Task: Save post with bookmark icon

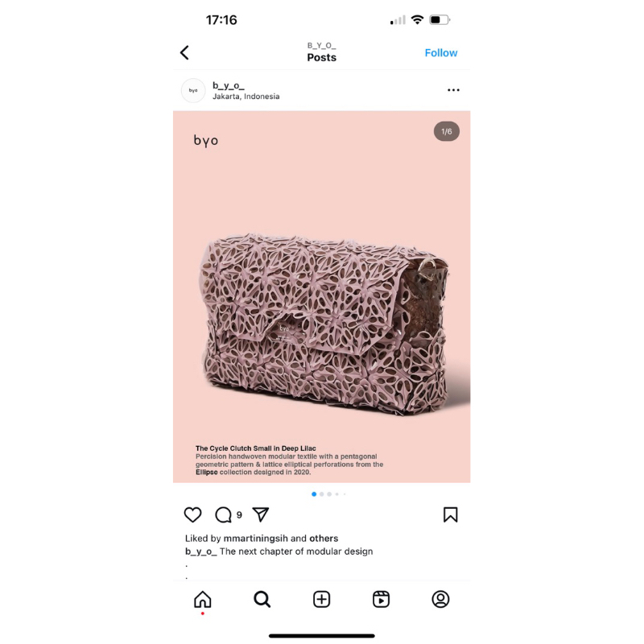Action: pos(450,514)
